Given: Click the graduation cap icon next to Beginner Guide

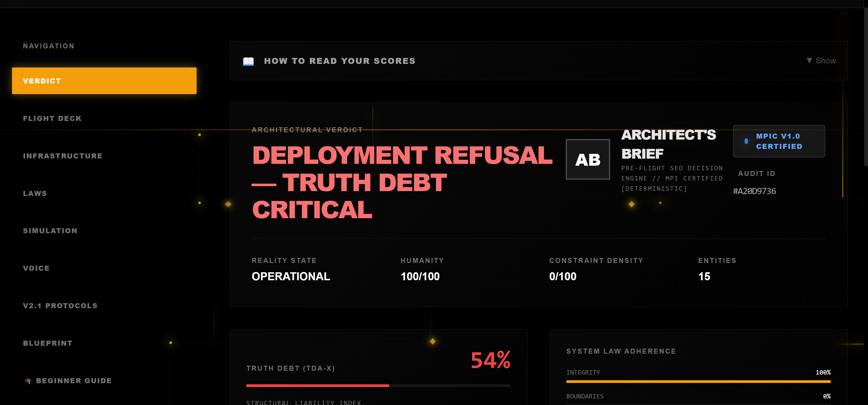Looking at the screenshot, I should [x=28, y=381].
